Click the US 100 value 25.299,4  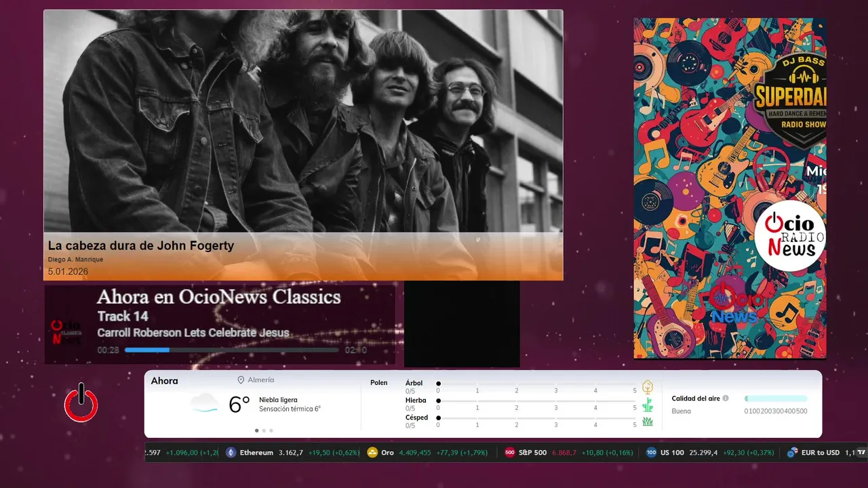(x=703, y=453)
